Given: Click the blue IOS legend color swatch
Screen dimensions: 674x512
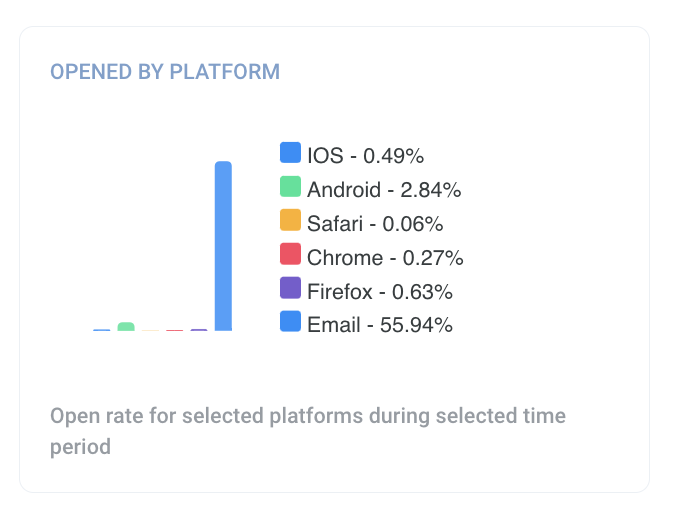Looking at the screenshot, I should 290,153.
